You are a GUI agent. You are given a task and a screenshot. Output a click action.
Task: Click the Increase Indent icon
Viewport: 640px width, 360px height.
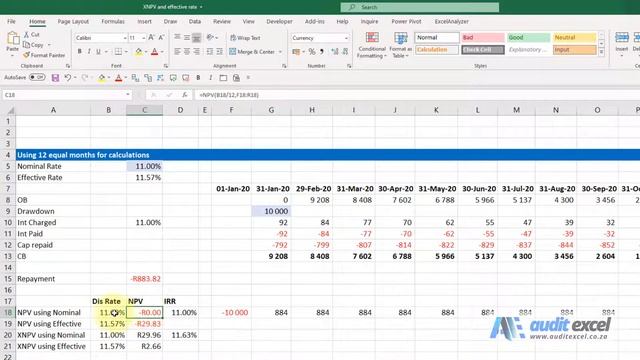pos(220,51)
